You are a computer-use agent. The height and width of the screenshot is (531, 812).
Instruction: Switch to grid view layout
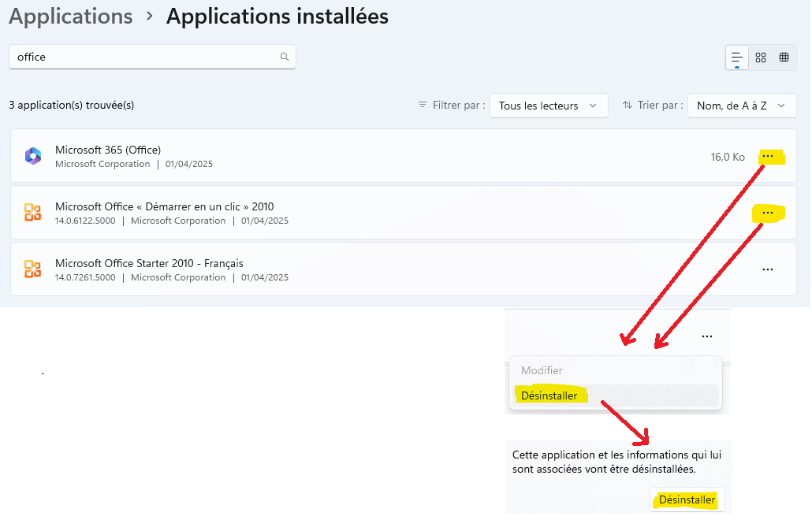[x=761, y=58]
